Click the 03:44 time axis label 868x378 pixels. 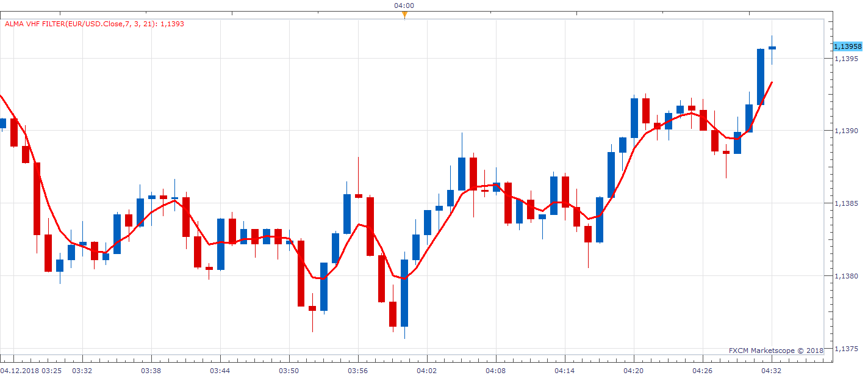pos(220,371)
